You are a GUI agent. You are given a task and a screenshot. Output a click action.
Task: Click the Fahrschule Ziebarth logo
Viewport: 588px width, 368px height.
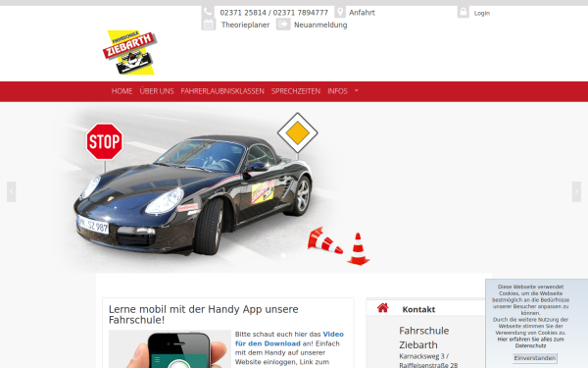click(129, 52)
